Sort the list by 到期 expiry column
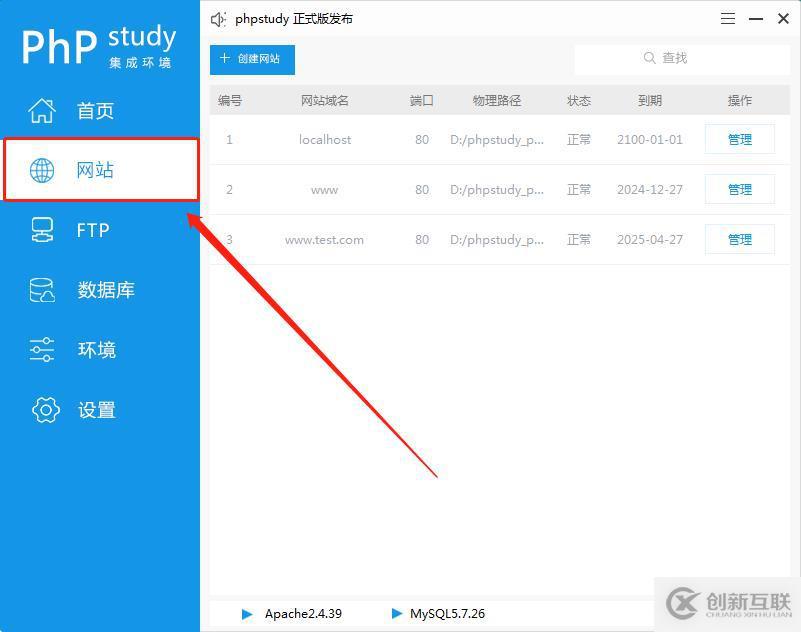Viewport: 801px width, 632px height. tap(651, 100)
